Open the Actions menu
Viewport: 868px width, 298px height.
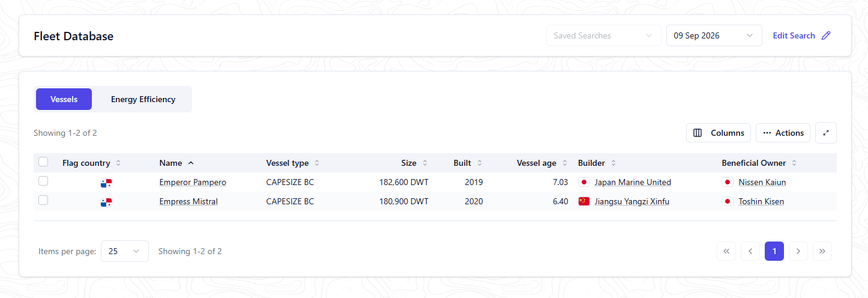(783, 133)
